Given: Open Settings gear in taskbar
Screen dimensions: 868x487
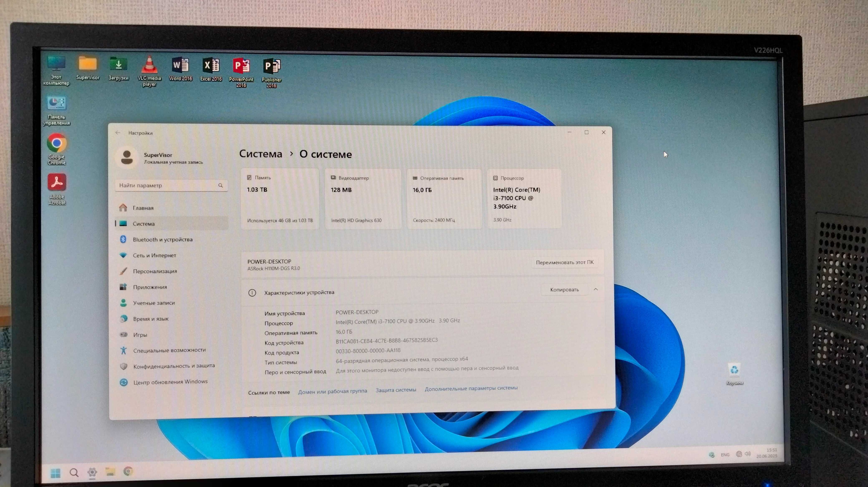Looking at the screenshot, I should [x=92, y=472].
